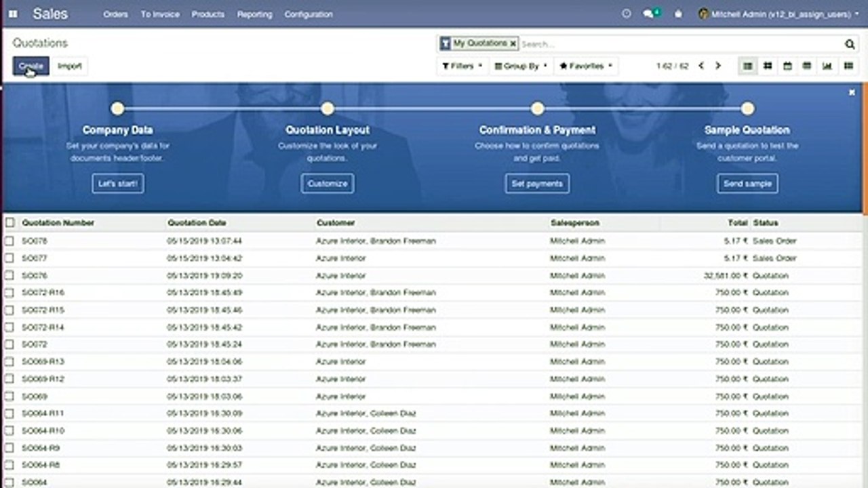Screen dimensions: 868x488
Task: Close the onboarding banner
Action: (x=852, y=92)
